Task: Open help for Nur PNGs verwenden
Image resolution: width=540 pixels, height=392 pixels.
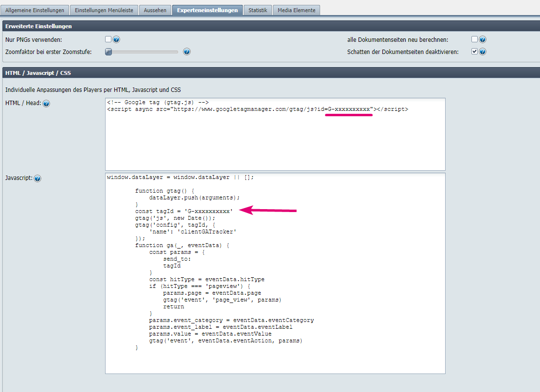Action: tap(116, 39)
